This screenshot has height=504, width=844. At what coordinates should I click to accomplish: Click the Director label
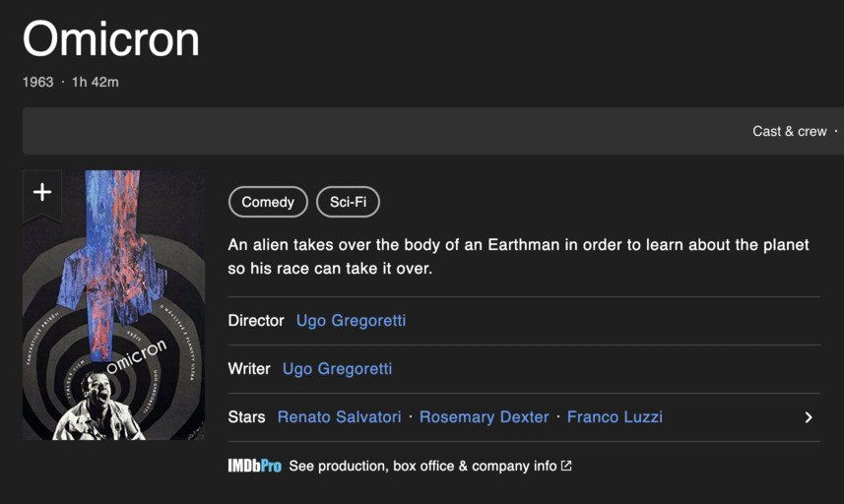point(256,321)
